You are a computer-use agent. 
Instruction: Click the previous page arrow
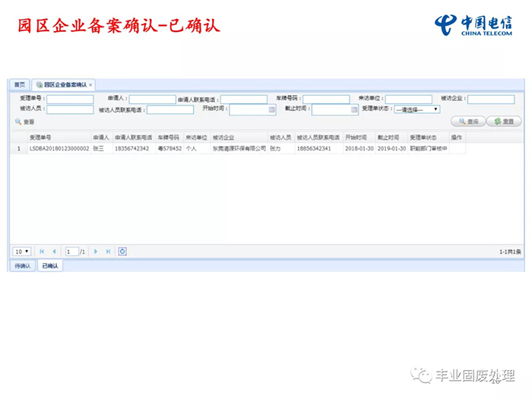coord(54,252)
